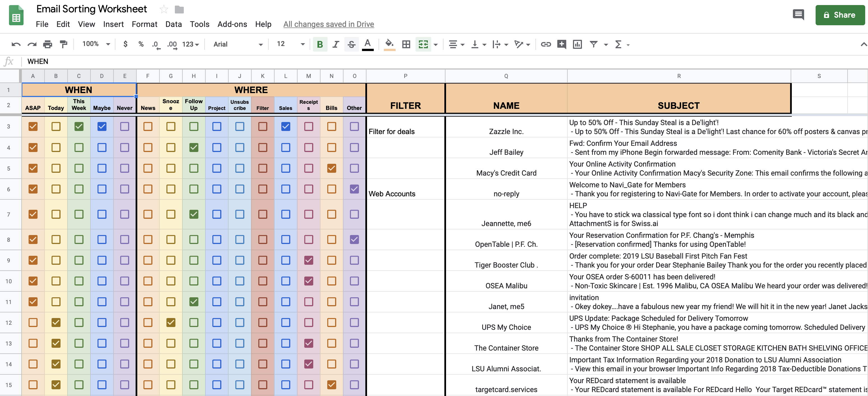Uncheck Follow Up for the Jeff Bailey row
Screen dimensions: 868x396
click(194, 148)
